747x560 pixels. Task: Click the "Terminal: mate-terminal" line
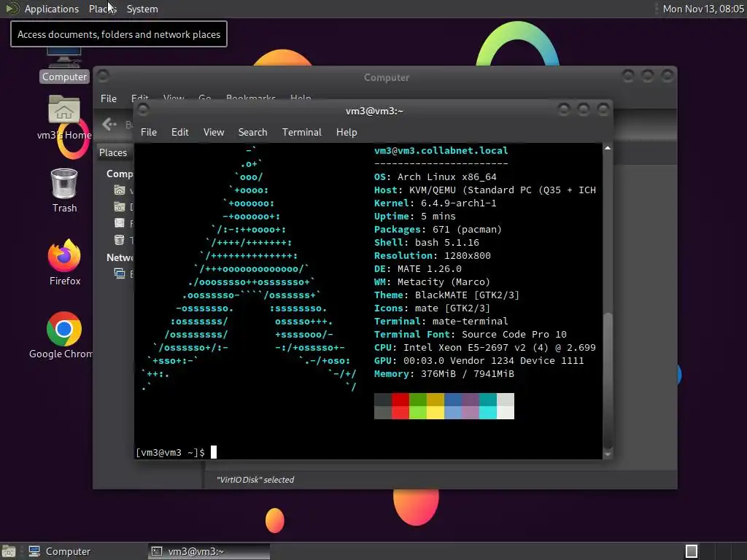(441, 322)
